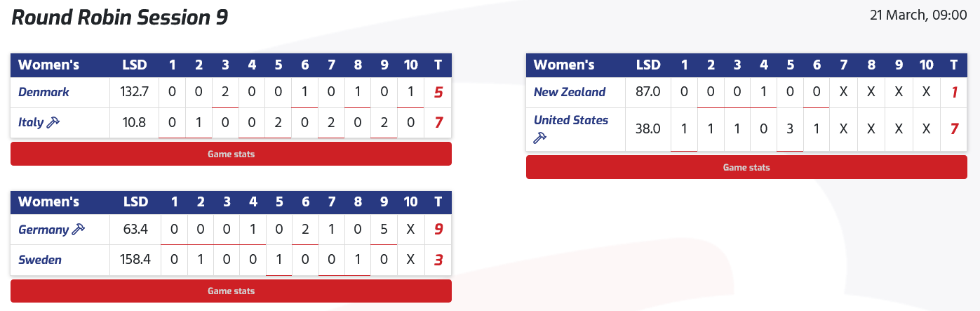
Task: Click the New Zealand team name
Action: tap(569, 92)
